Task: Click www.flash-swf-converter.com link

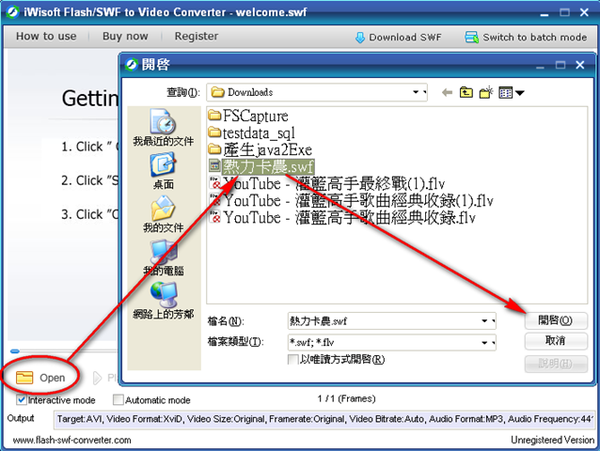Action: click(72, 440)
